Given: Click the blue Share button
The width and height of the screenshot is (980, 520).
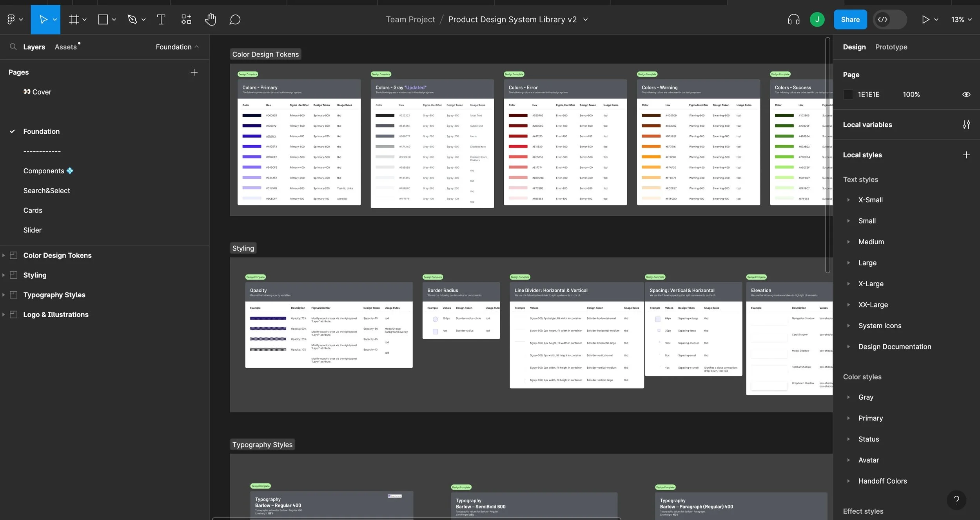Looking at the screenshot, I should coord(850,20).
